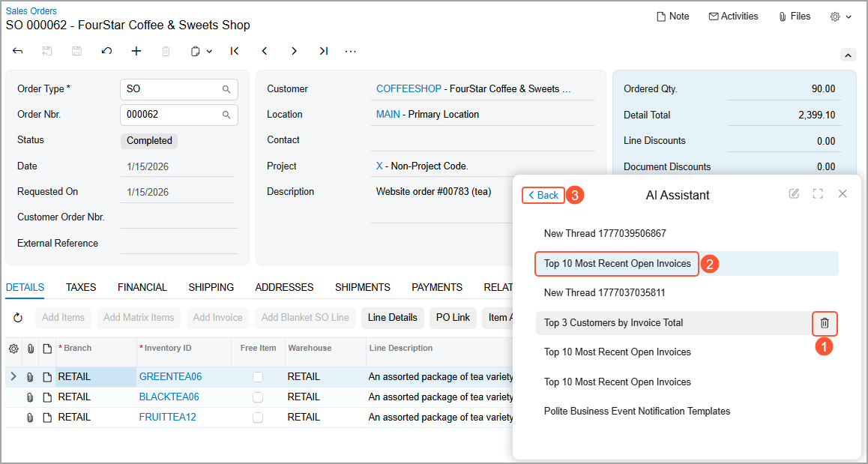Open COFFEESHOP customer link
This screenshot has height=464, width=868.
409,88
